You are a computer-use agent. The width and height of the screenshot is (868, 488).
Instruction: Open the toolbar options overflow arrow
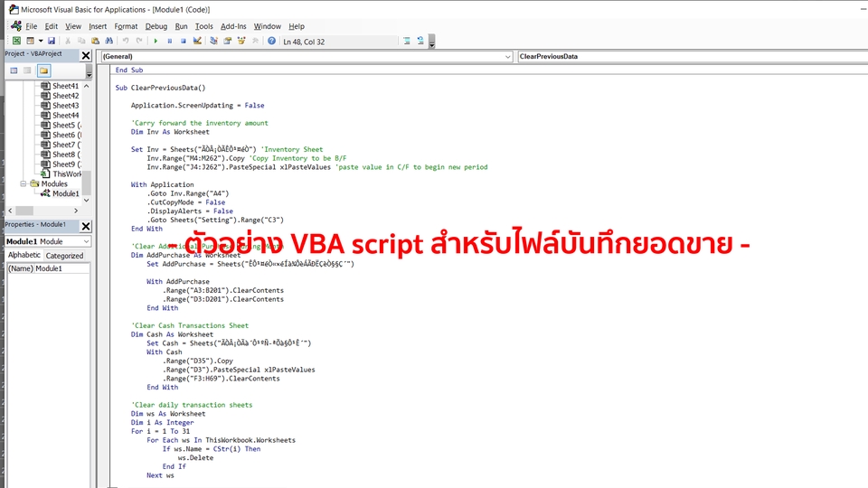[432, 42]
